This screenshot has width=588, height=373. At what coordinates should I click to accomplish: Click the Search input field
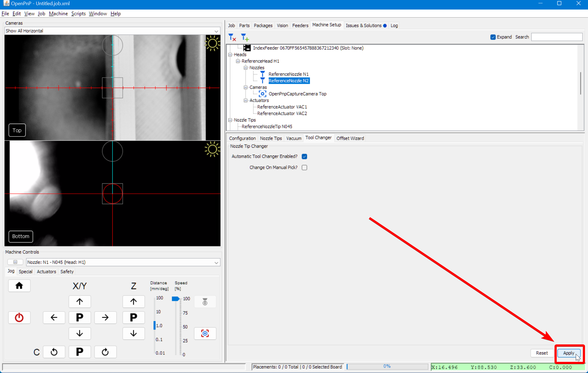pyautogui.click(x=557, y=37)
